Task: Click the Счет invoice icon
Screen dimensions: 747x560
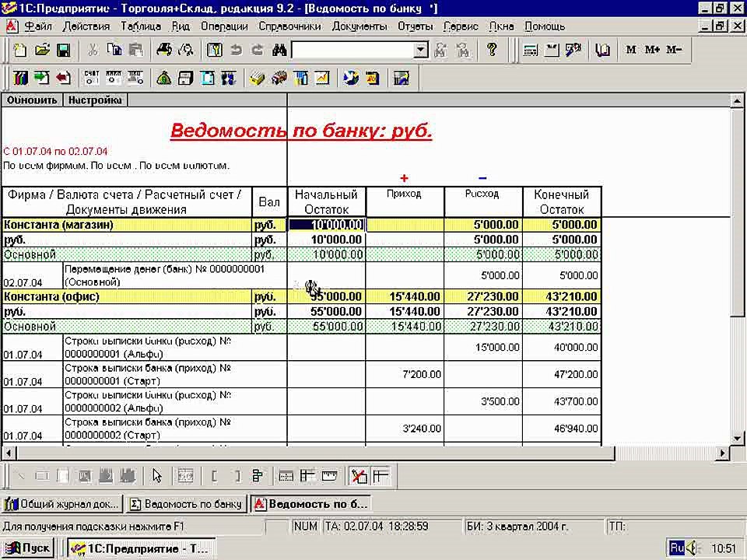Action: coord(92,78)
